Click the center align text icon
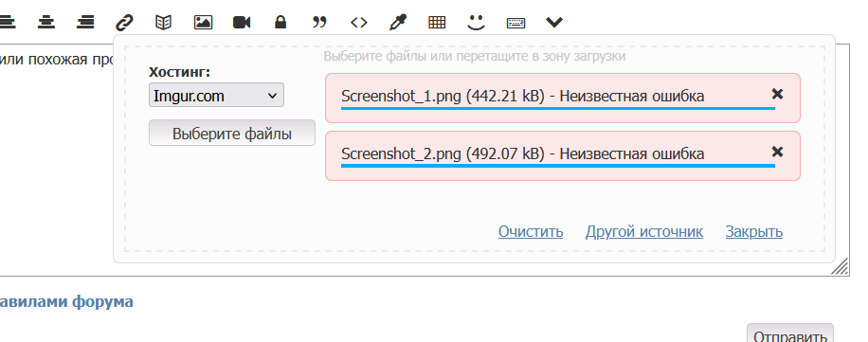 point(46,23)
